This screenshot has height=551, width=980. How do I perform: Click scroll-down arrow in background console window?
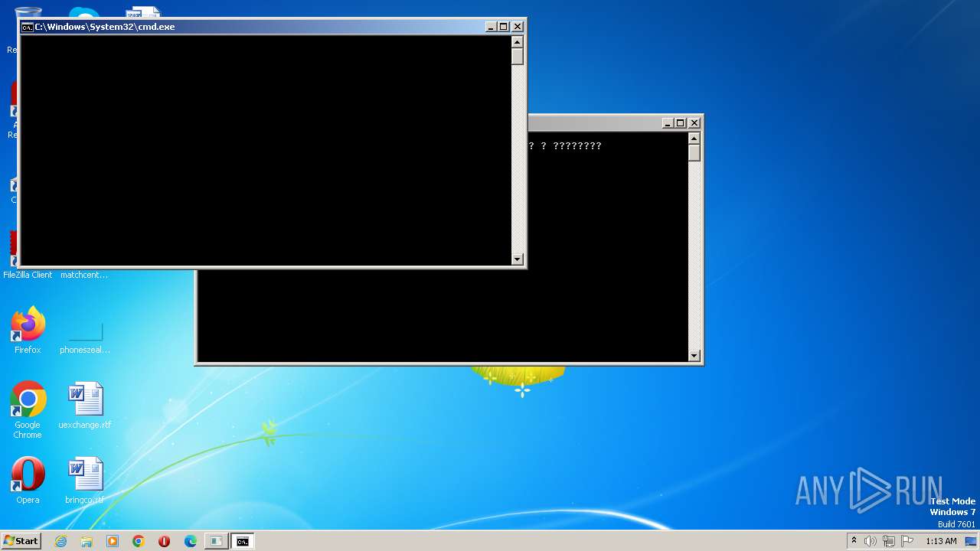pyautogui.click(x=694, y=356)
